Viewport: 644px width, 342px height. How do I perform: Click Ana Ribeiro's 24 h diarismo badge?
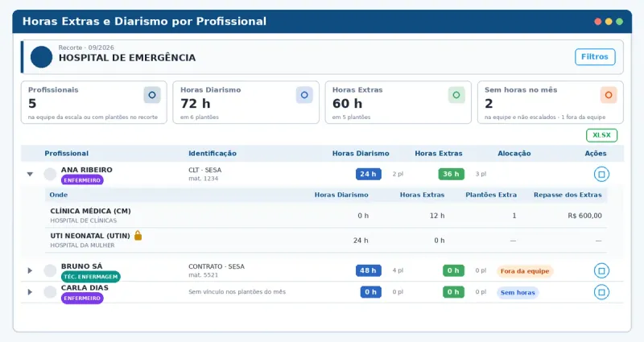click(x=369, y=174)
